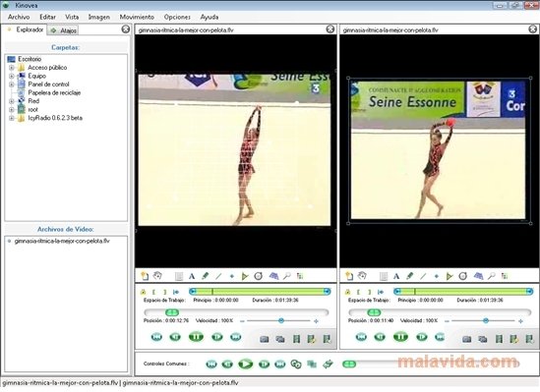This screenshot has width=540, height=392.
Task: Close the right video player screen
Action: click(532, 29)
